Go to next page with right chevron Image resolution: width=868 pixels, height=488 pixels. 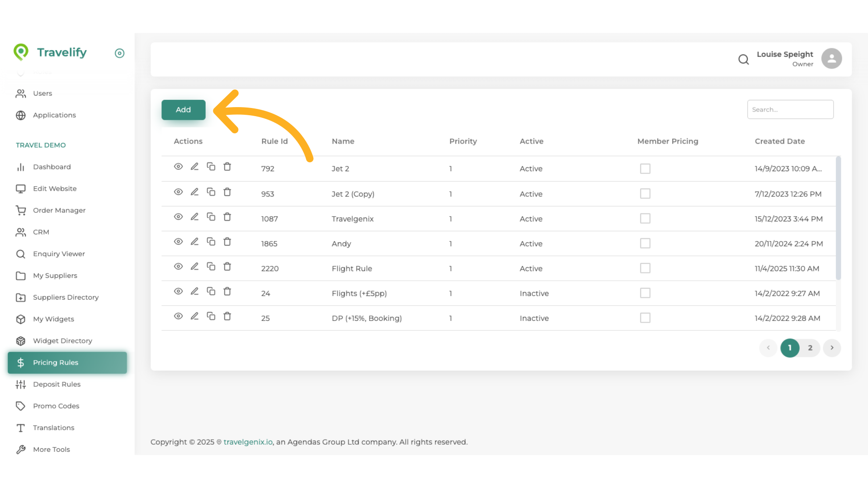pos(832,348)
